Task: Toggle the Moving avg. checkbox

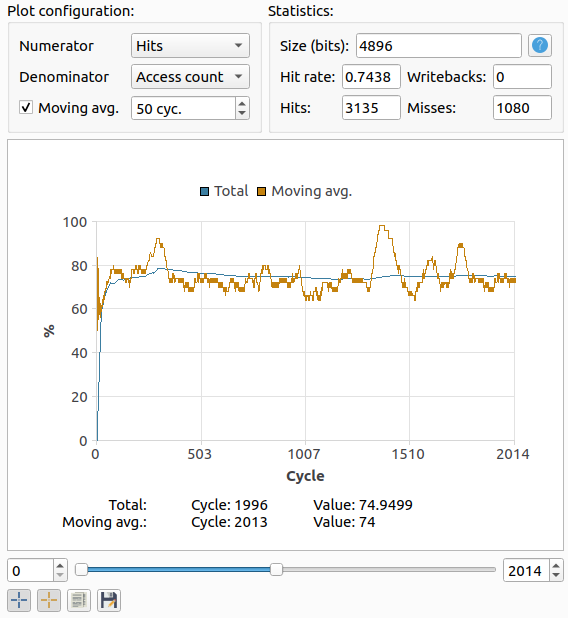Action: point(26,108)
